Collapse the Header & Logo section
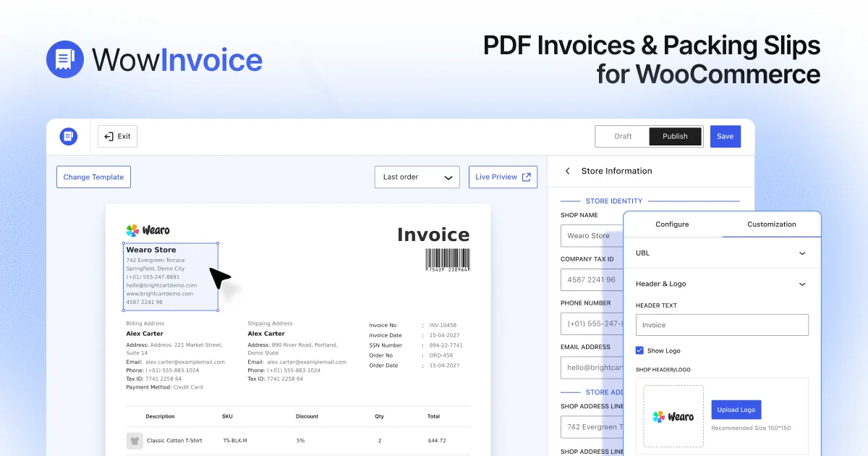Image resolution: width=868 pixels, height=456 pixels. point(722,284)
